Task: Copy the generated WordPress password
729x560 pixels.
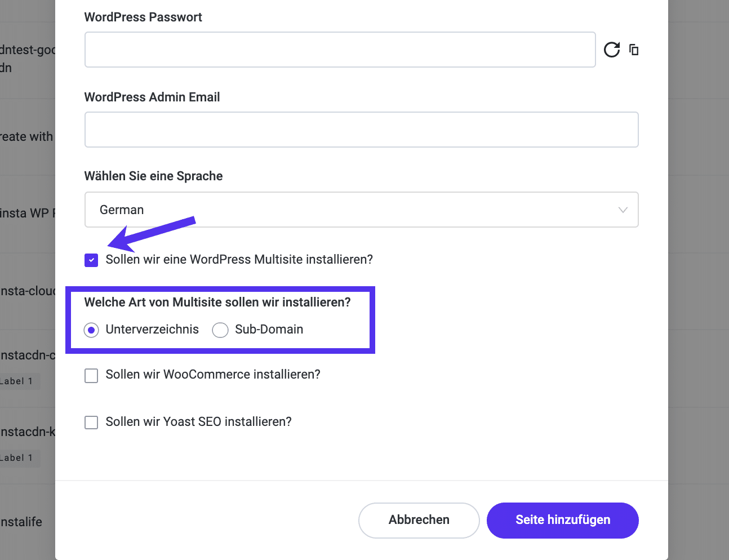Action: (x=633, y=50)
